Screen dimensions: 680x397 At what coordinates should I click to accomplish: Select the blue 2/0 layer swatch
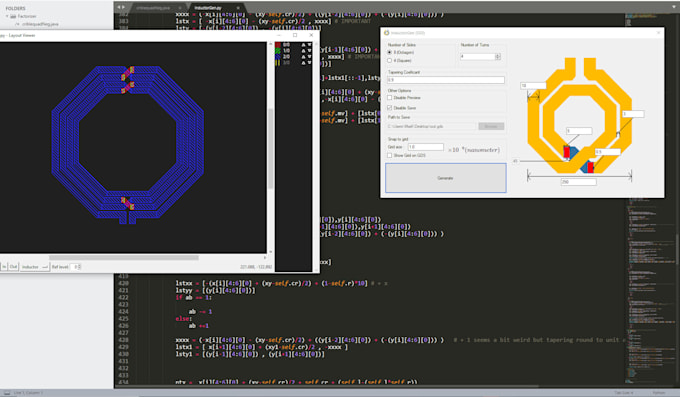tap(278, 57)
